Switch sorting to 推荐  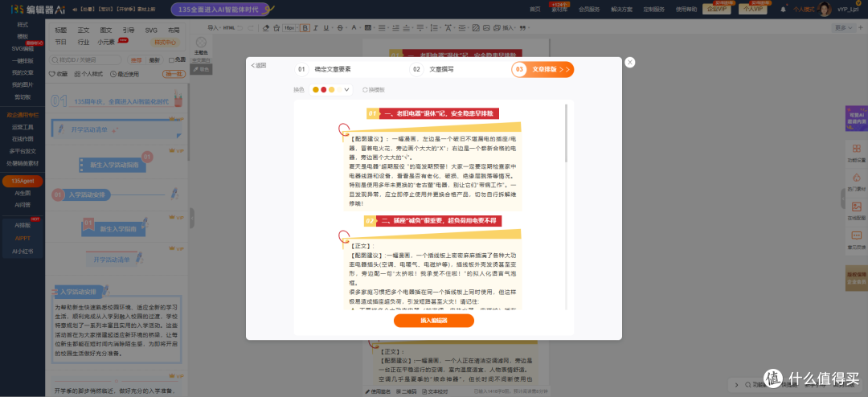coord(136,59)
